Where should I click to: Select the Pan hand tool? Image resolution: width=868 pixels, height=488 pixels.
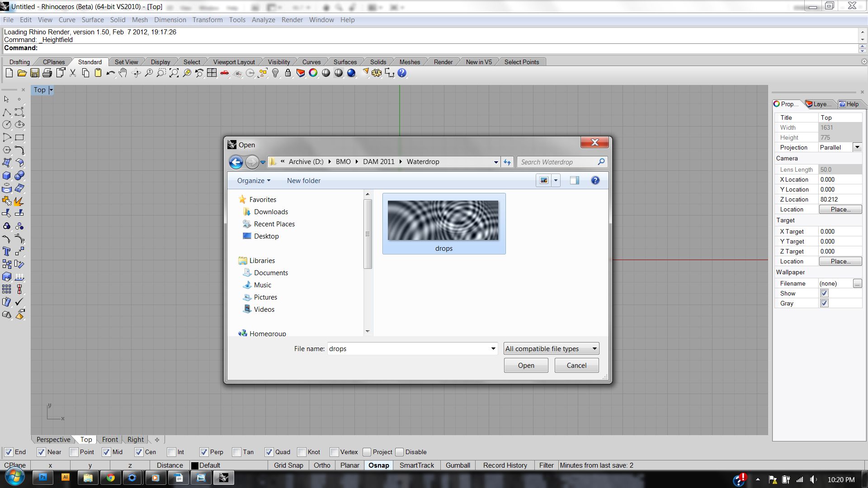click(x=123, y=73)
